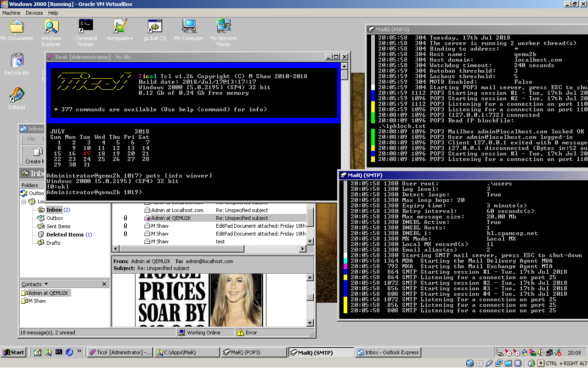Click the first Quick Launch icon beside Start
588x368 pixels.
click(x=38, y=352)
